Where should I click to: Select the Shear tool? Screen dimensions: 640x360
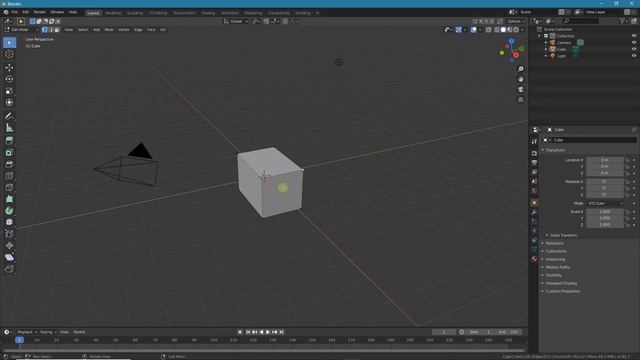(x=9, y=257)
